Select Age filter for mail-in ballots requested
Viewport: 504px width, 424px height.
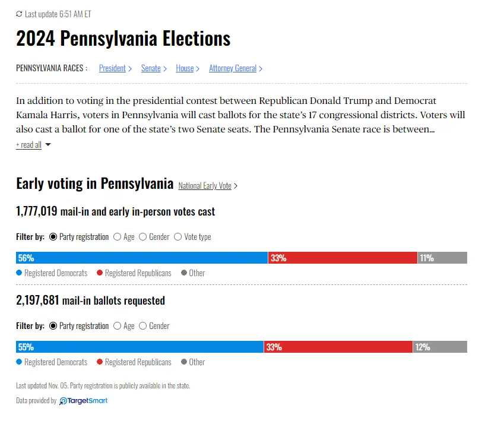(117, 326)
